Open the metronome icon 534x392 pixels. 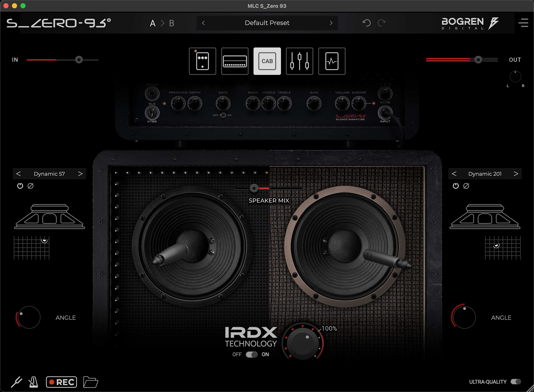(x=33, y=382)
